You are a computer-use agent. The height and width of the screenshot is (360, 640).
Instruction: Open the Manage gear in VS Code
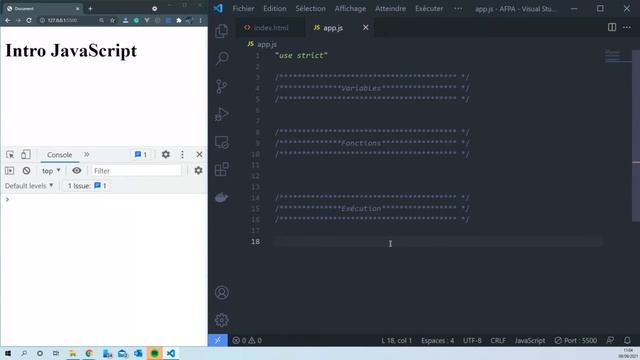coord(222,320)
